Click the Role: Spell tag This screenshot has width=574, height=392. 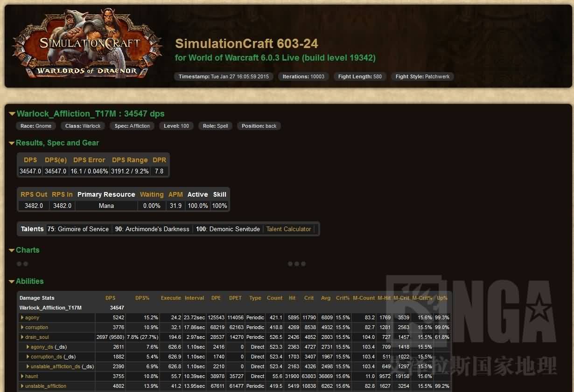click(x=215, y=126)
